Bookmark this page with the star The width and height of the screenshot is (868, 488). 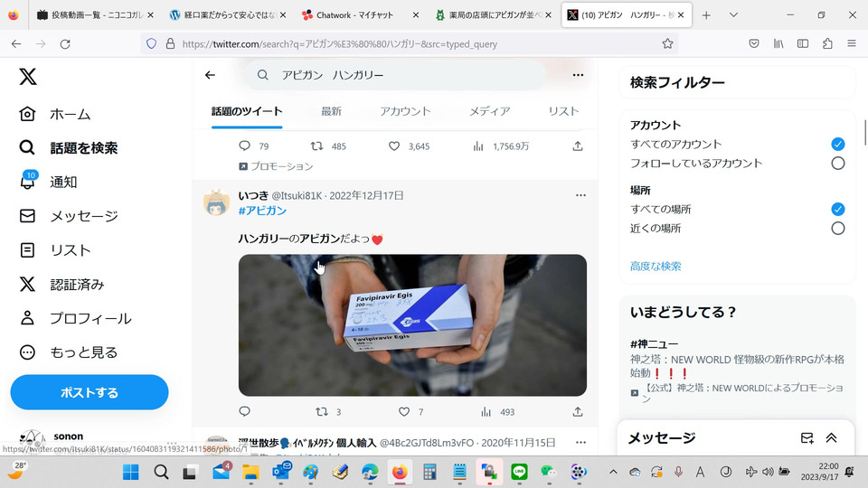[x=667, y=43]
